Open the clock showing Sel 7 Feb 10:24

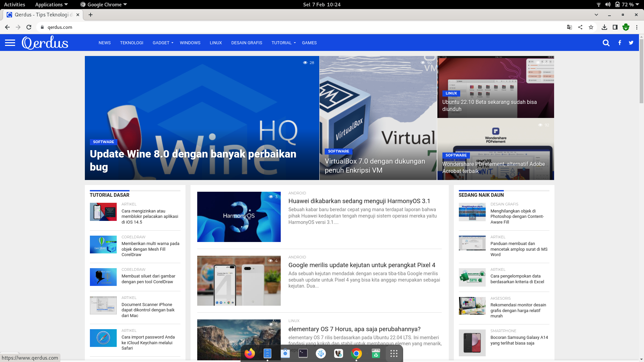coord(322,4)
